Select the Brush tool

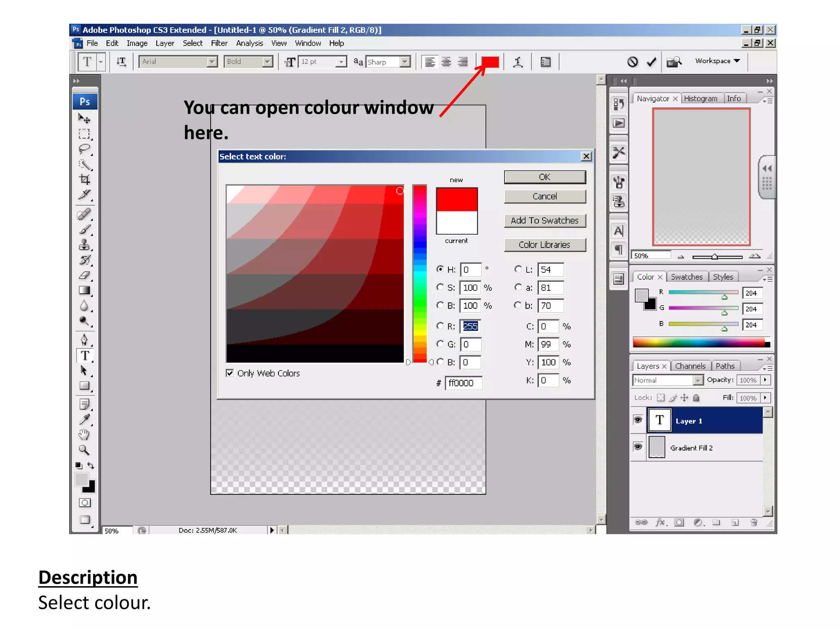point(84,230)
